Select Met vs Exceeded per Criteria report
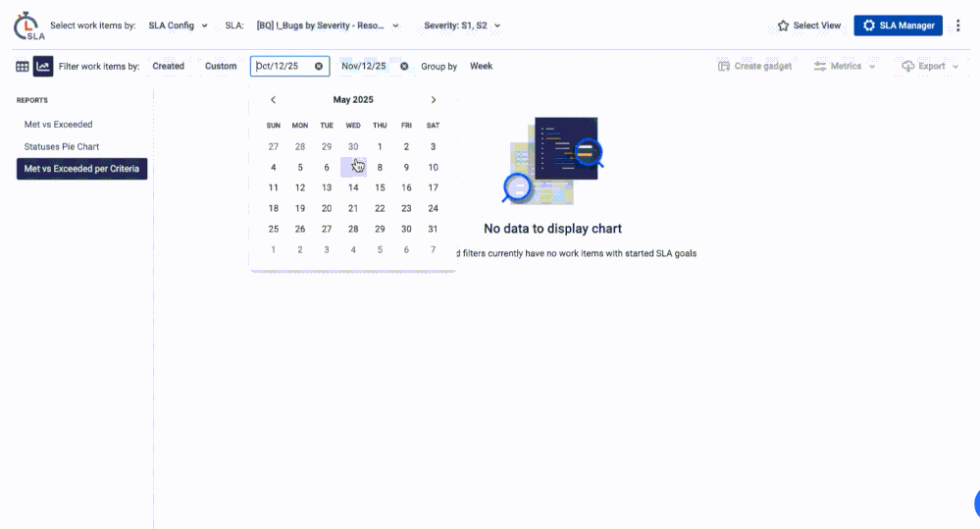Viewport: 980px width, 530px height. pos(81,169)
